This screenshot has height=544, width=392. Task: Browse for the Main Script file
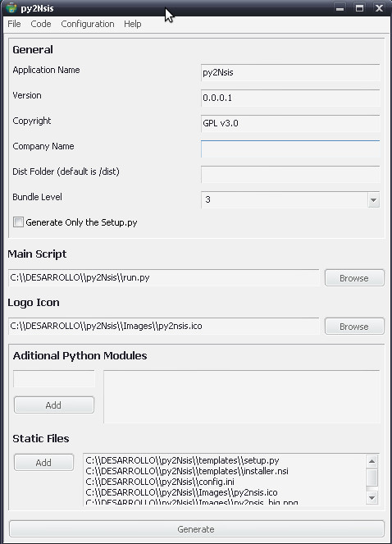pos(354,278)
